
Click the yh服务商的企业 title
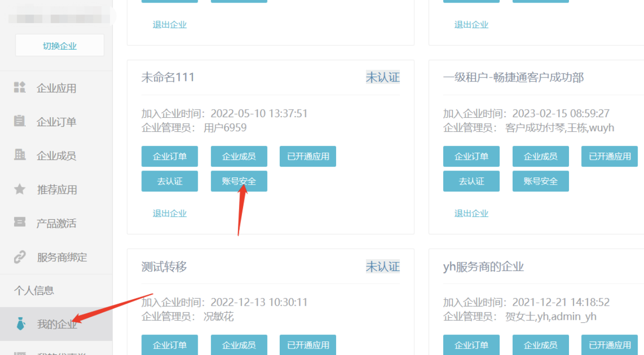click(x=484, y=266)
